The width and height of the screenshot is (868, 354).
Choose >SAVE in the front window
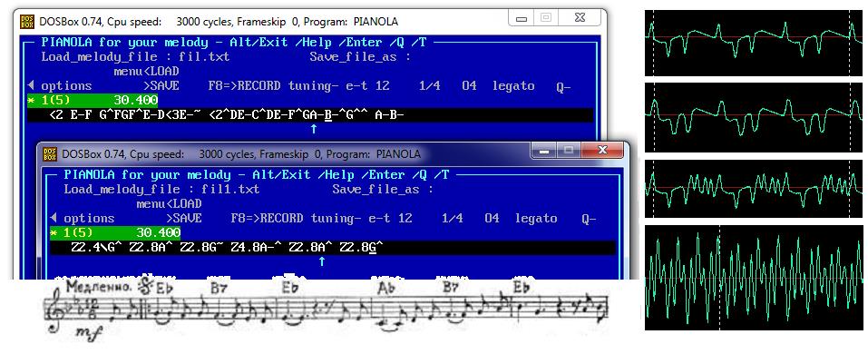coord(184,218)
